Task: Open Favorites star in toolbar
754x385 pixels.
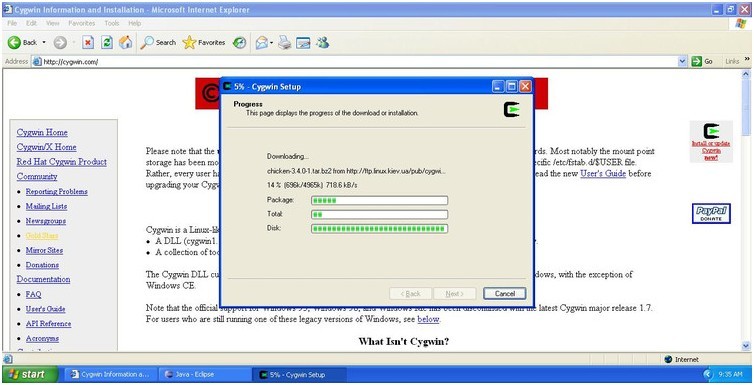Action: [x=189, y=43]
